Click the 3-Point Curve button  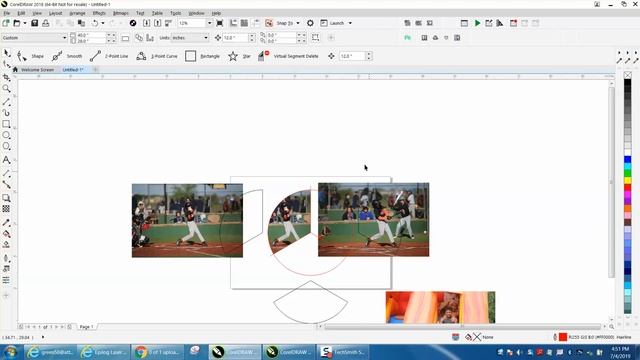click(157, 56)
